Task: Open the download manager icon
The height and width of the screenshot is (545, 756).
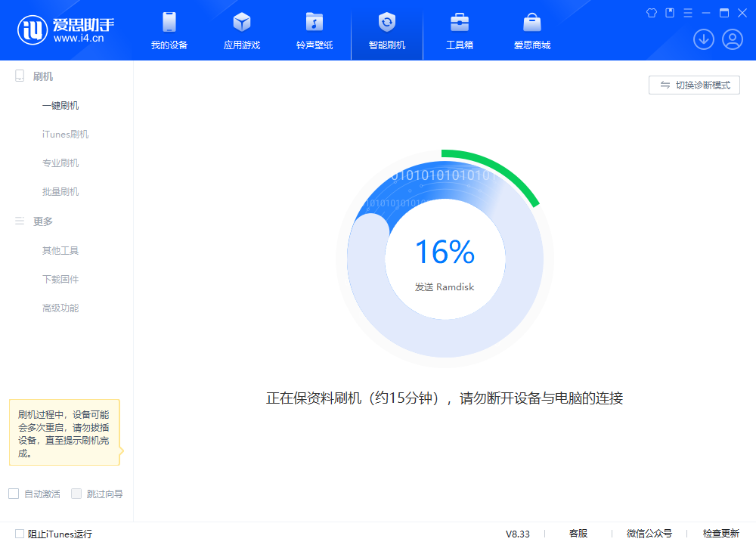Action: 704,39
